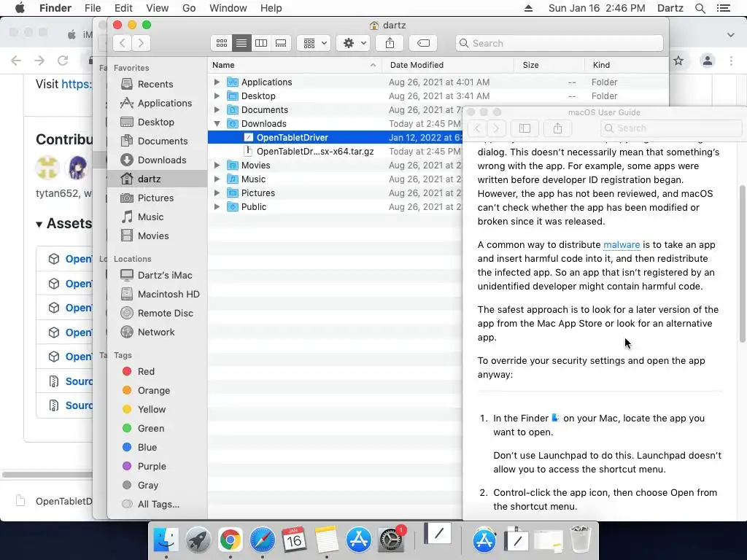Open the Edit menu
This screenshot has height=560, width=747.
123,8
